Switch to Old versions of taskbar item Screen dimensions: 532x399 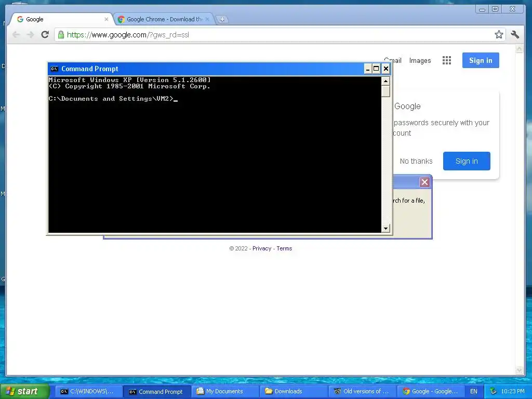[x=362, y=392]
